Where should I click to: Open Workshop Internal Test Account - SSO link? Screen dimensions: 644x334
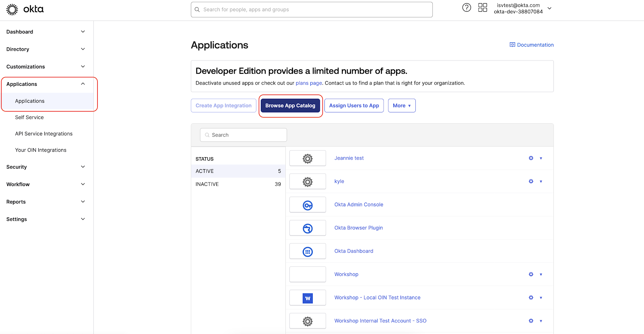380,321
